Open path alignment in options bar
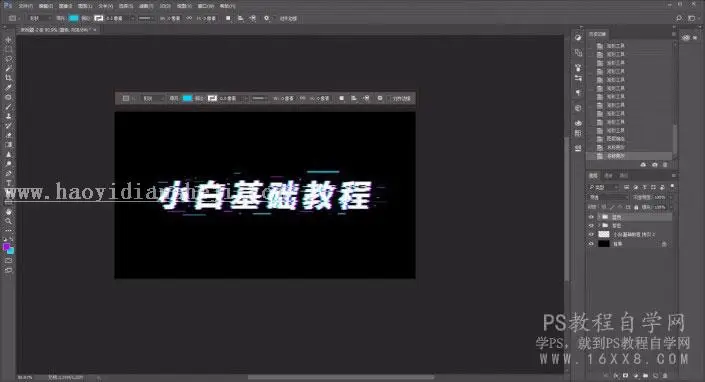 click(x=241, y=18)
